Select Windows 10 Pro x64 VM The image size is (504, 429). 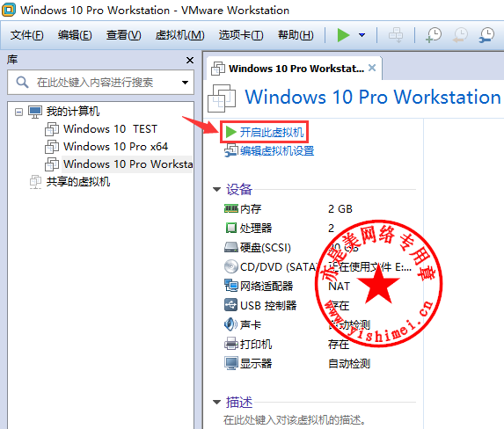115,147
